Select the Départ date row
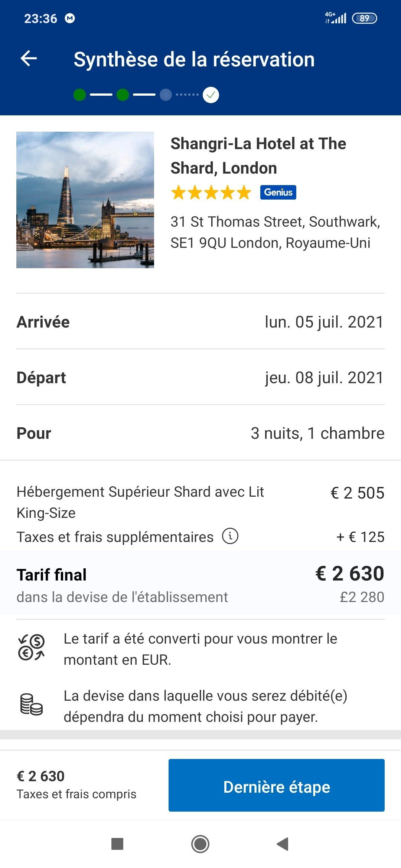This screenshot has height=868, width=401. pyautogui.click(x=200, y=377)
